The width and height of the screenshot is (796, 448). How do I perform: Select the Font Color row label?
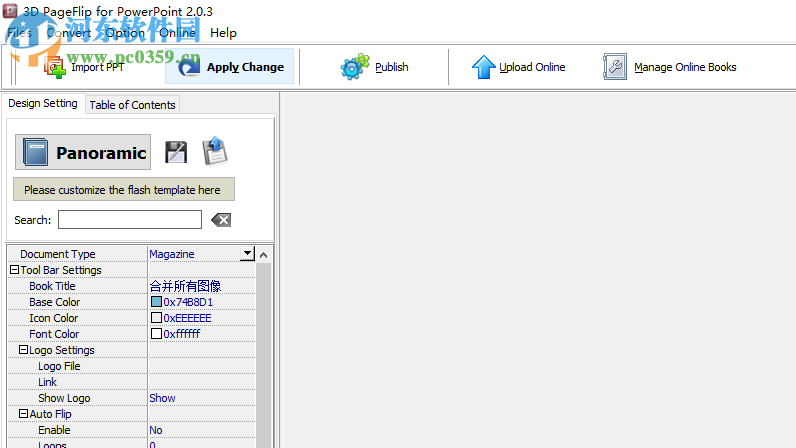tap(54, 334)
